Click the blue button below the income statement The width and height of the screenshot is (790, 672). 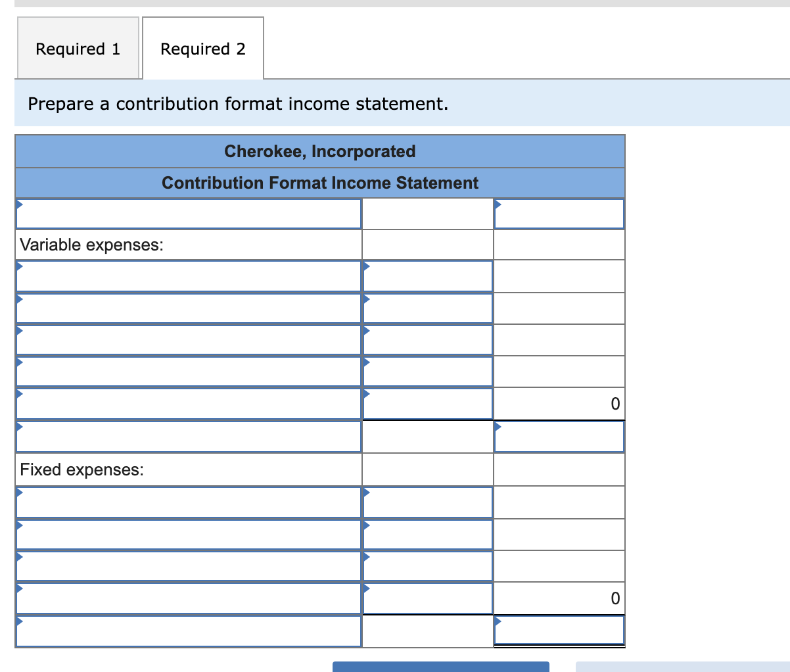pos(442,667)
